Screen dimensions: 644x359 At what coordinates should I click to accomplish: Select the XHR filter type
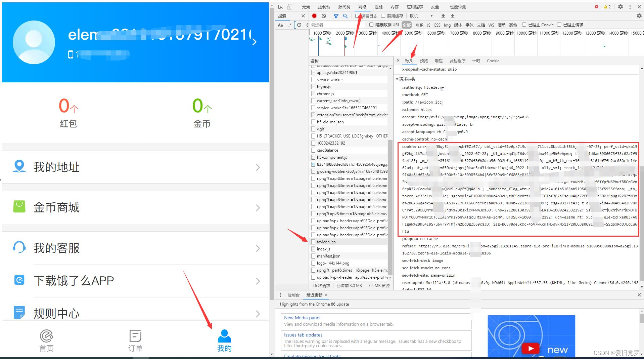tap(419, 25)
